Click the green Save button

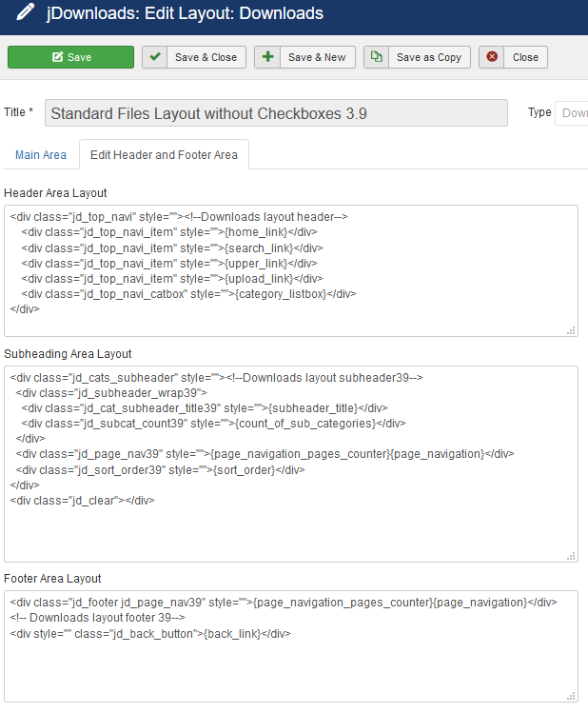click(x=71, y=57)
